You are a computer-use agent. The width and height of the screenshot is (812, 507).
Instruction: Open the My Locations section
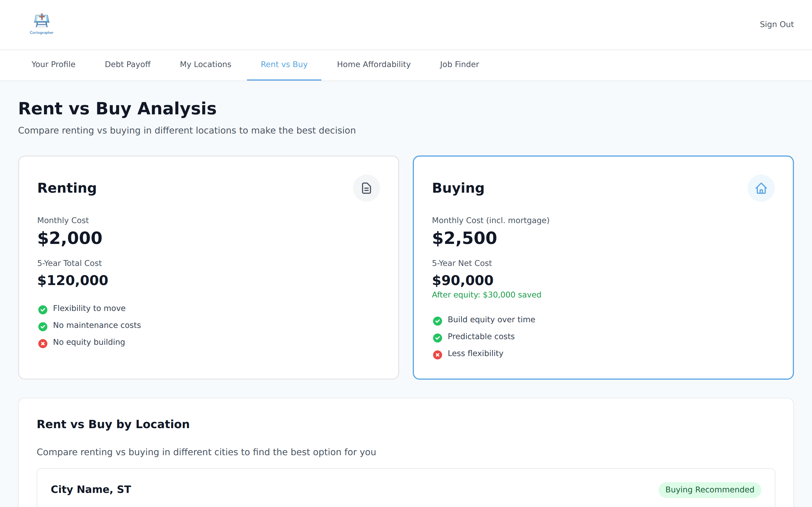[x=205, y=65]
